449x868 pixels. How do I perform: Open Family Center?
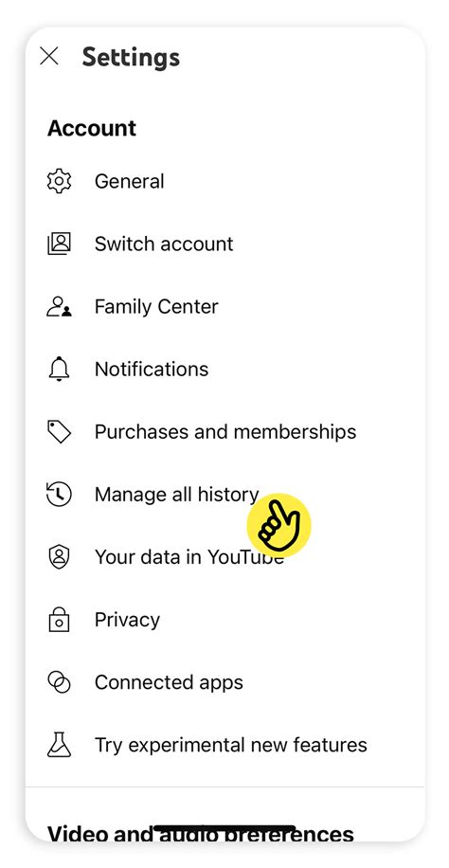pos(224,307)
